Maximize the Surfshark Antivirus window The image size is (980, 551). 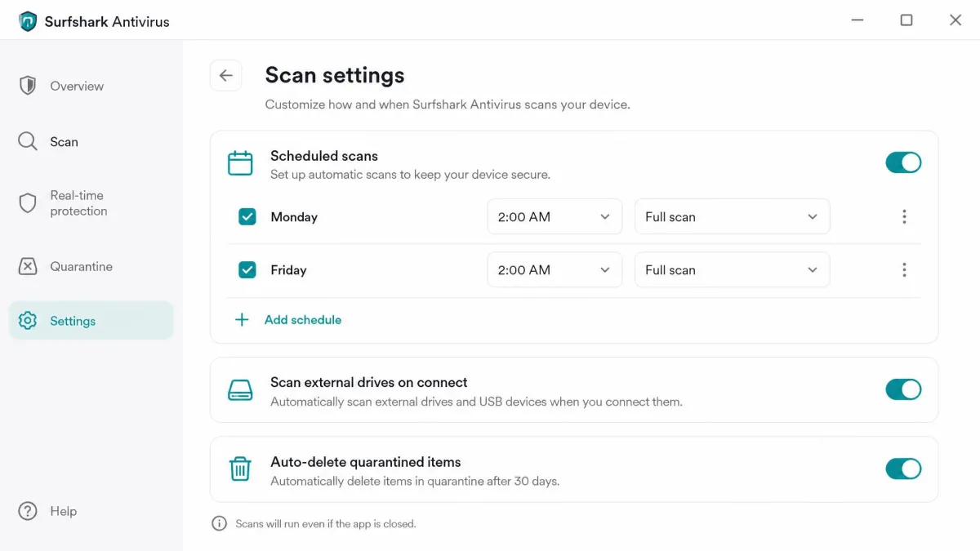tap(906, 20)
